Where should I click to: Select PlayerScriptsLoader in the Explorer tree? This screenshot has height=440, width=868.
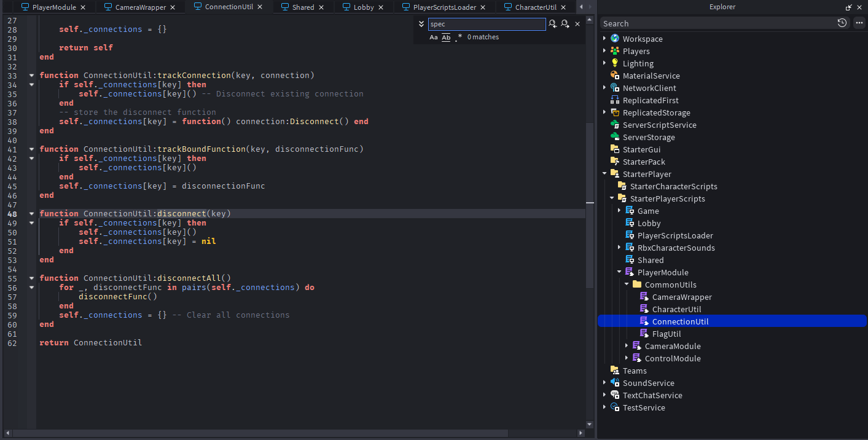coord(675,235)
